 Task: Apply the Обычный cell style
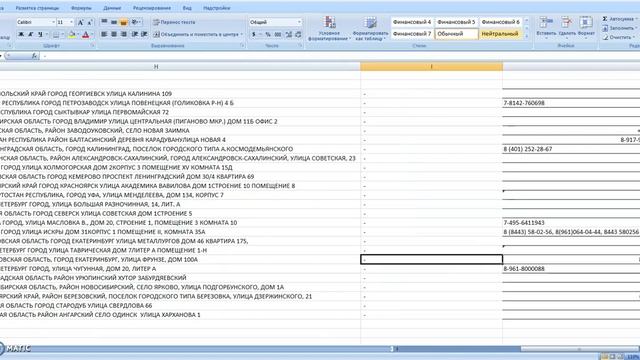(456, 34)
